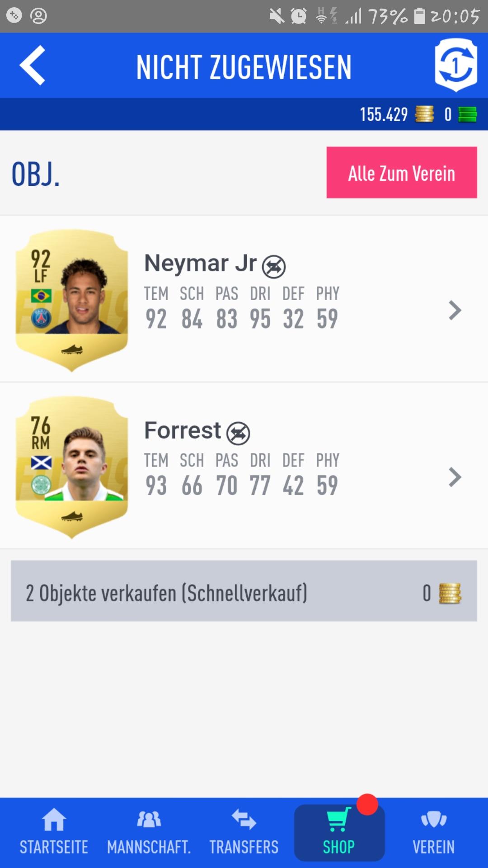This screenshot has width=488, height=868.
Task: Expand Forrest details chevron
Action: click(455, 477)
